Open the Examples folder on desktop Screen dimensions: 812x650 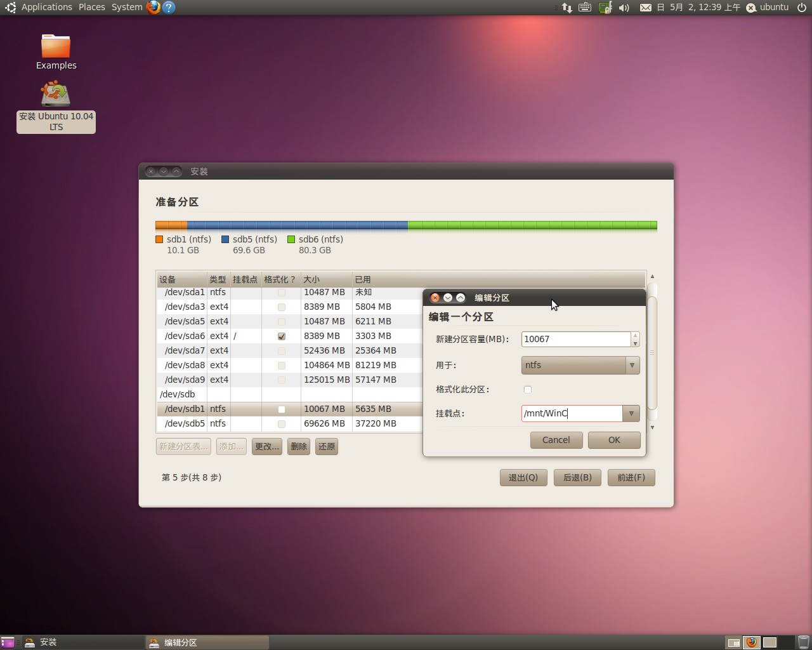pyautogui.click(x=56, y=52)
